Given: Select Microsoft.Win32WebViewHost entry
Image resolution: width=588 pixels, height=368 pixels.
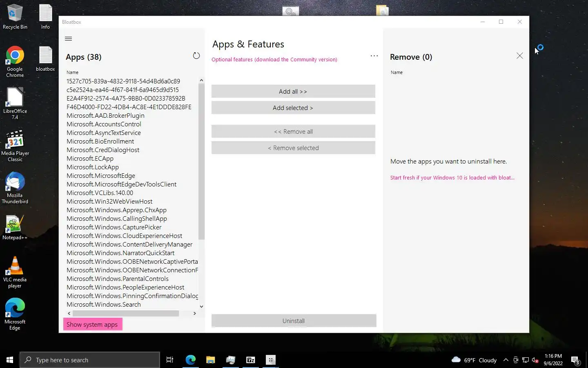Looking at the screenshot, I should point(109,201).
